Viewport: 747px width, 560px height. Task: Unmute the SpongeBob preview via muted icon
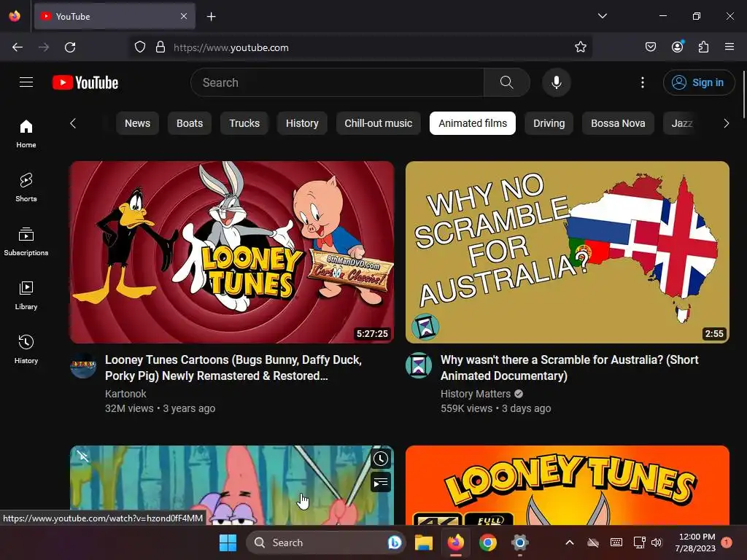pyautogui.click(x=83, y=456)
